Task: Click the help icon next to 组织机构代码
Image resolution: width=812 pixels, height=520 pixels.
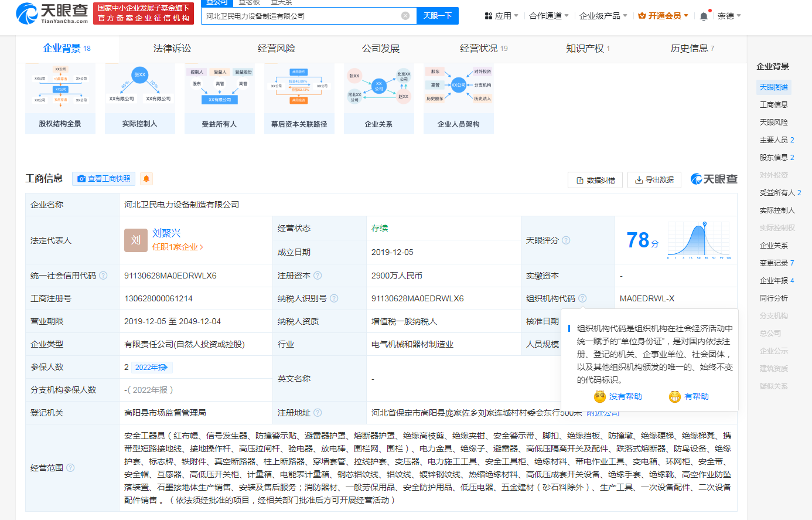Action: pos(582,298)
